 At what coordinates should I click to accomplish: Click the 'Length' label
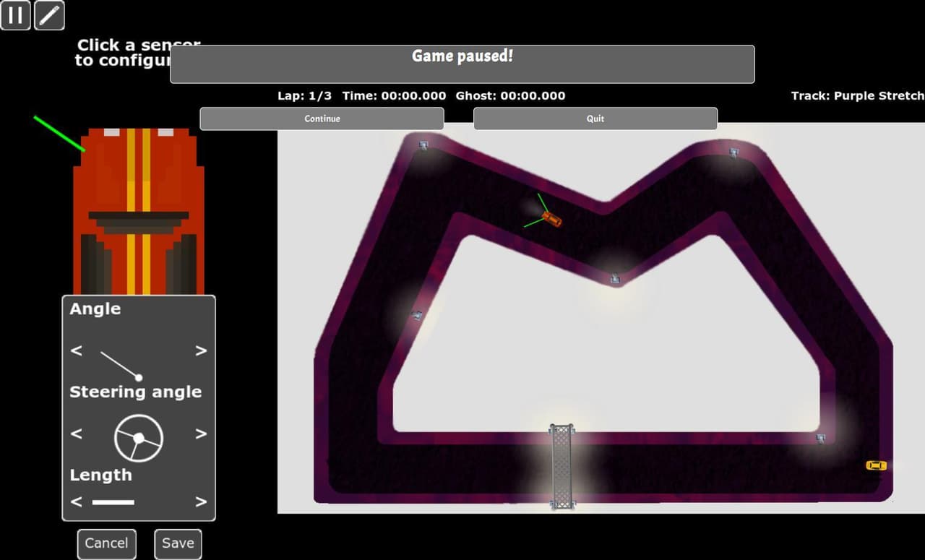coord(100,475)
